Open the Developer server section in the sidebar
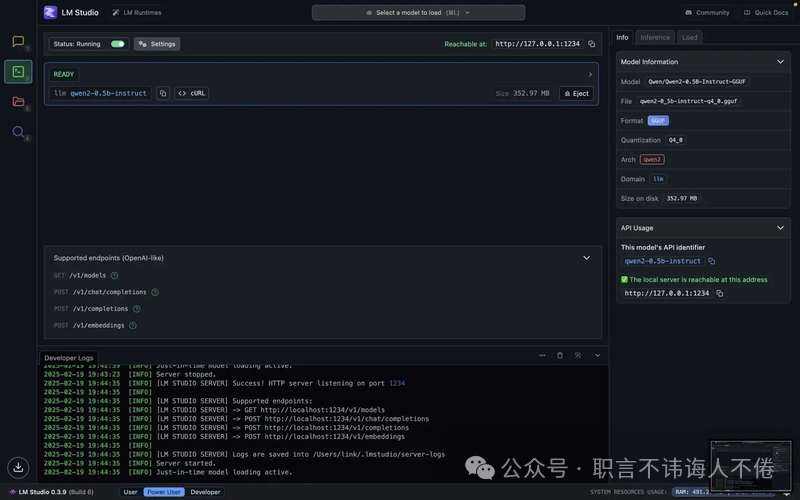800x500 pixels. click(x=18, y=71)
